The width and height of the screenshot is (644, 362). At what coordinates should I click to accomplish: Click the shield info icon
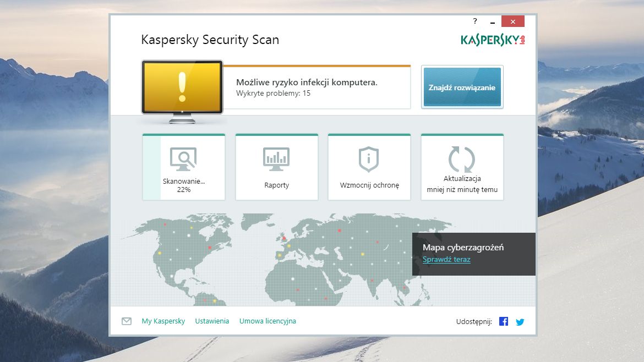(x=369, y=159)
